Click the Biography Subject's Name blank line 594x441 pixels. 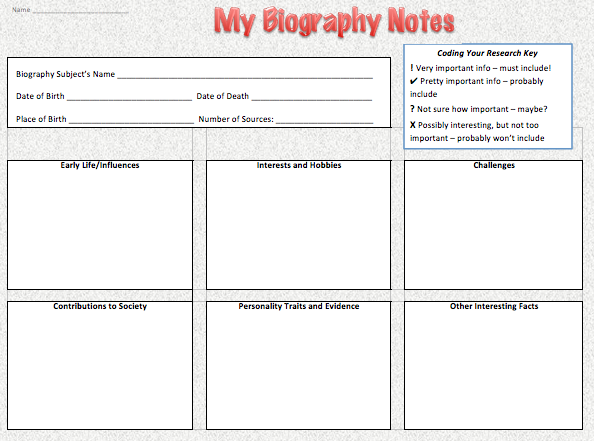(245, 76)
